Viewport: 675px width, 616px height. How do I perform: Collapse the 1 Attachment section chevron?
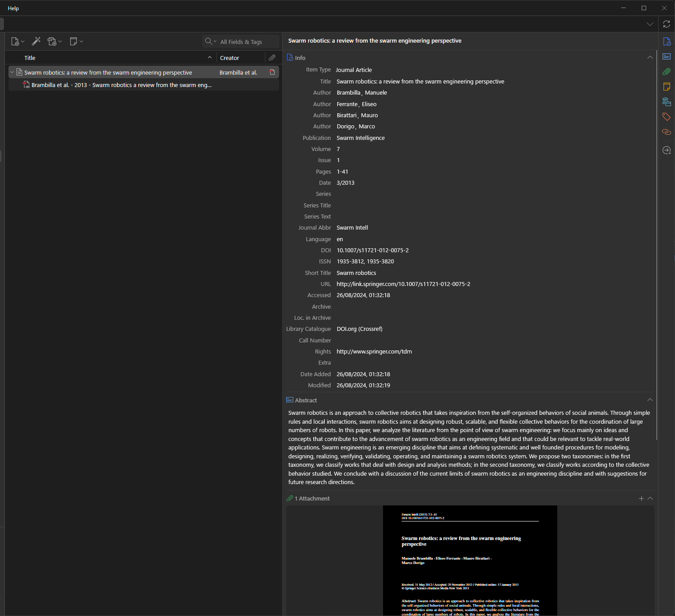650,498
